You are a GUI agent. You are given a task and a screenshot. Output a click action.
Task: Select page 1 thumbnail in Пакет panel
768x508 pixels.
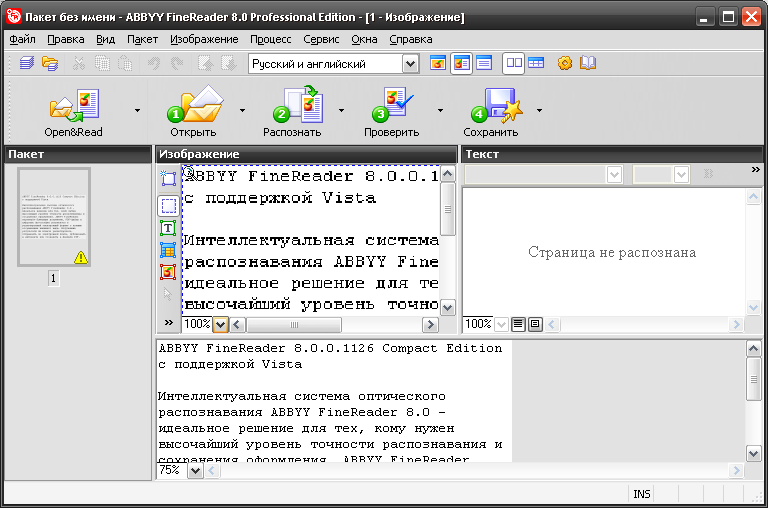point(54,217)
